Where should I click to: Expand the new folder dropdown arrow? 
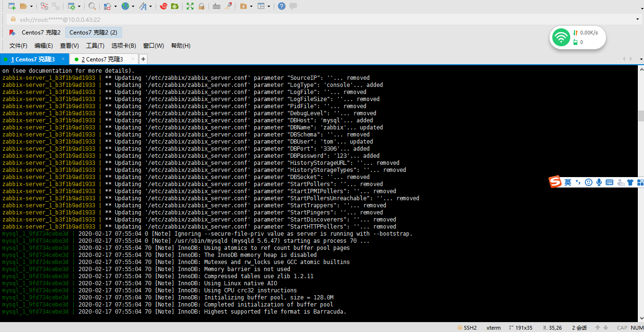tap(251, 7)
